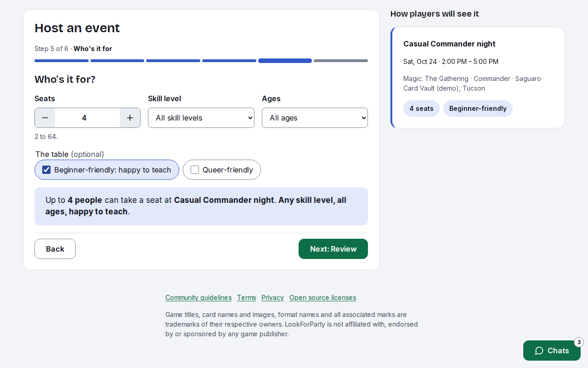Viewport: 588px width, 368px height.
Task: Click the current fifth progress segment
Action: (285, 61)
